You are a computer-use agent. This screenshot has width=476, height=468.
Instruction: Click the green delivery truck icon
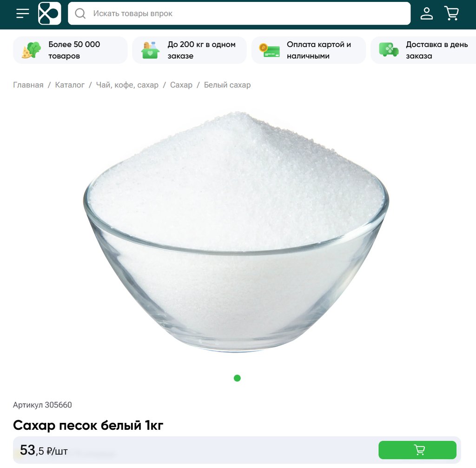tap(389, 50)
